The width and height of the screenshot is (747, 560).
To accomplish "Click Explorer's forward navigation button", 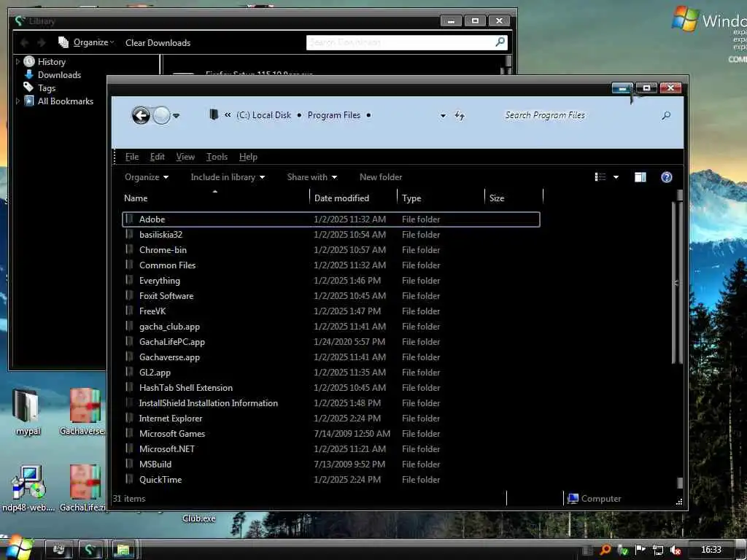I will click(x=161, y=115).
